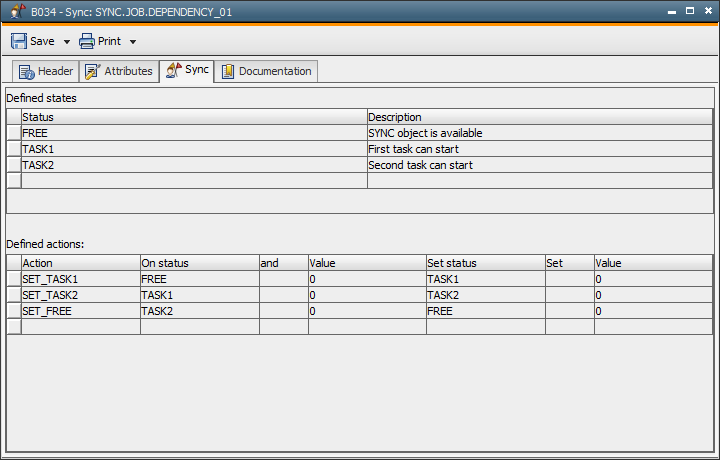Maximize the Sync object window
The image size is (720, 460).
(x=690, y=11)
